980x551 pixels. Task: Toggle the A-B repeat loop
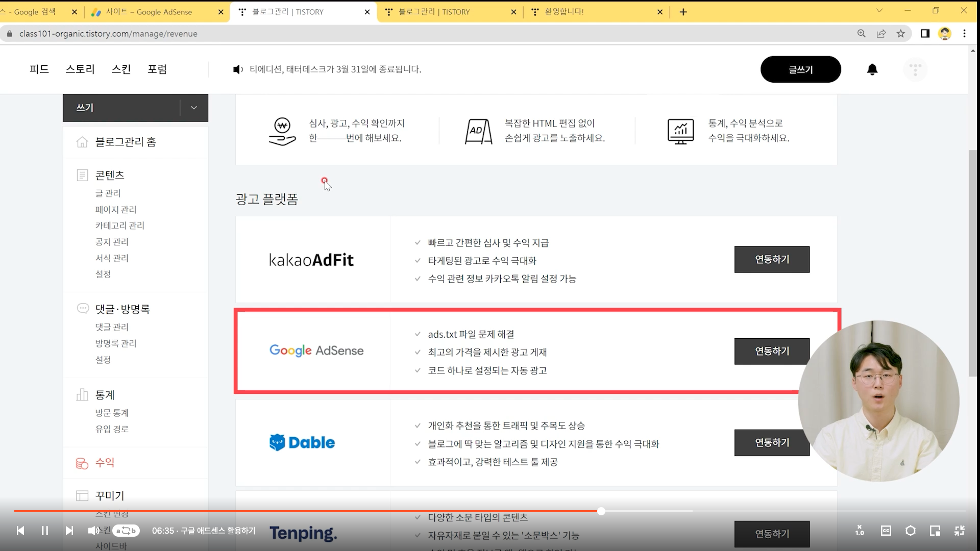pos(126,531)
